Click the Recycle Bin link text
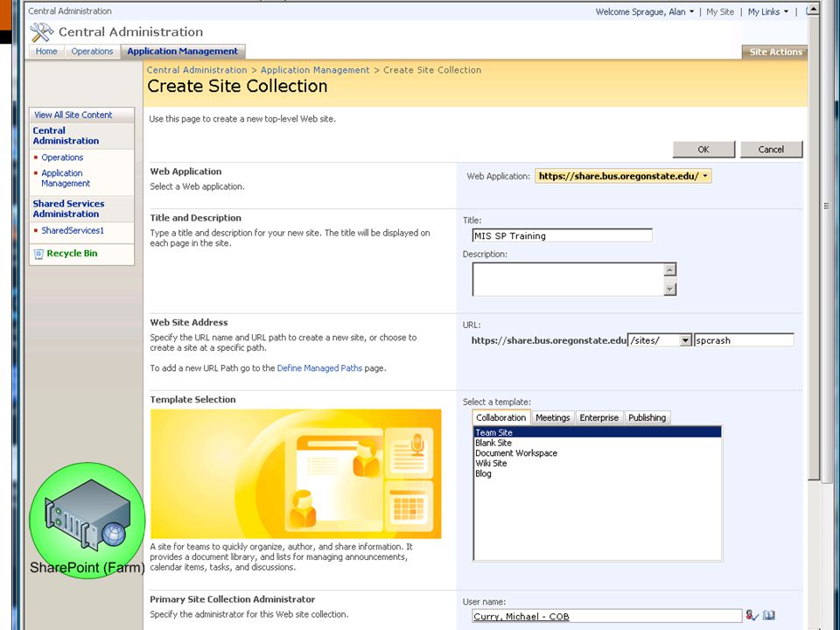 tap(72, 254)
